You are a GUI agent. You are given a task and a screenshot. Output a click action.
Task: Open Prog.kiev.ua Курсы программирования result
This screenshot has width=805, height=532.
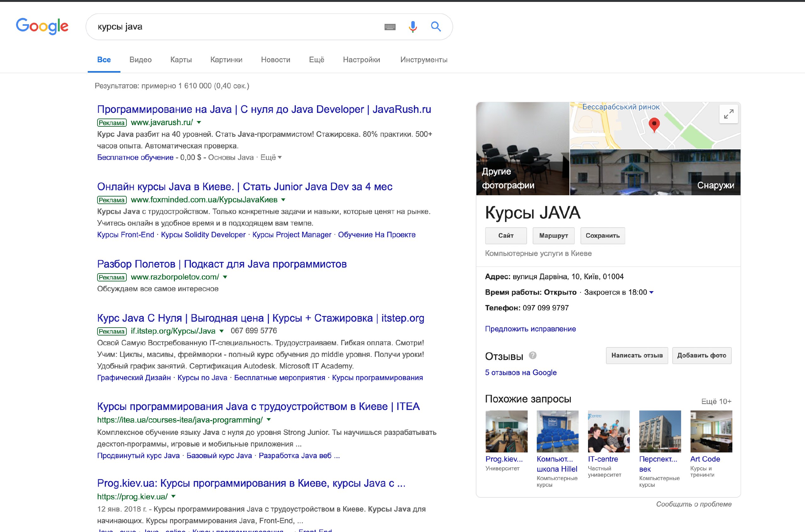251,483
